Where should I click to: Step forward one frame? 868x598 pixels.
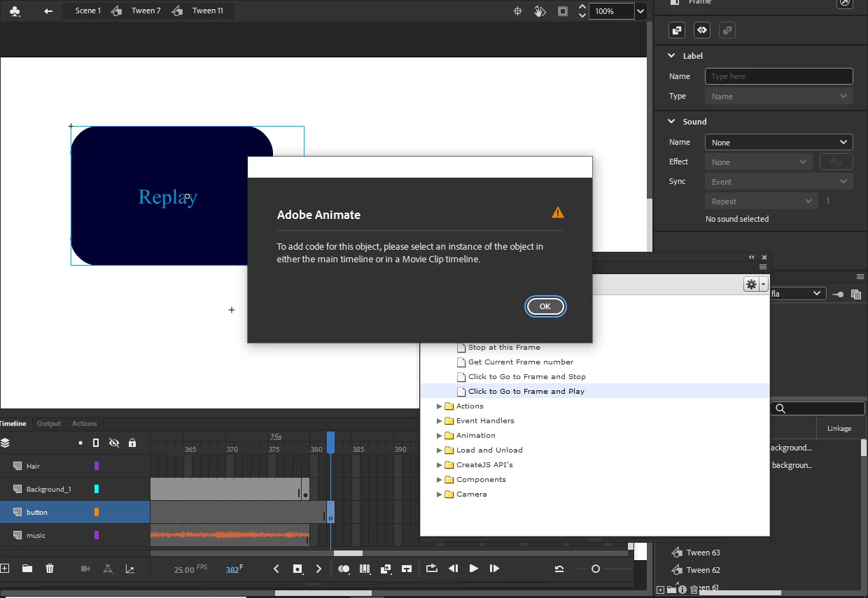pyautogui.click(x=494, y=569)
